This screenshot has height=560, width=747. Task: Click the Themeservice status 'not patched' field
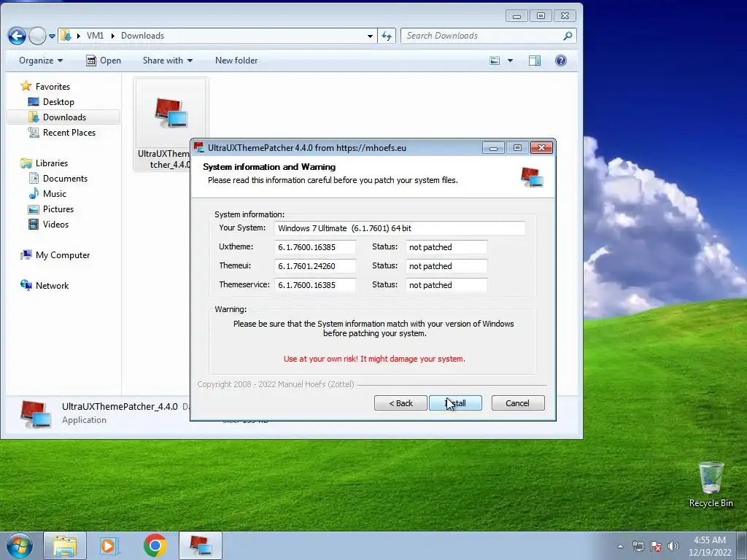tap(446, 285)
